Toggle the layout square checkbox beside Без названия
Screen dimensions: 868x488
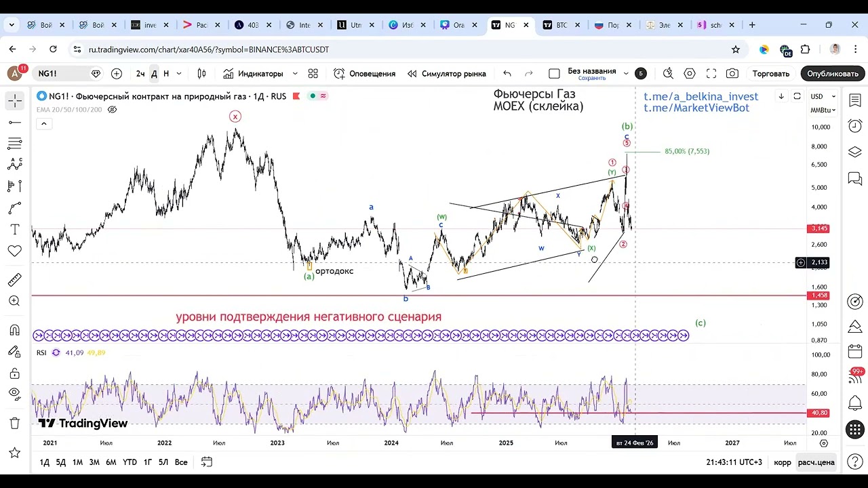click(554, 73)
